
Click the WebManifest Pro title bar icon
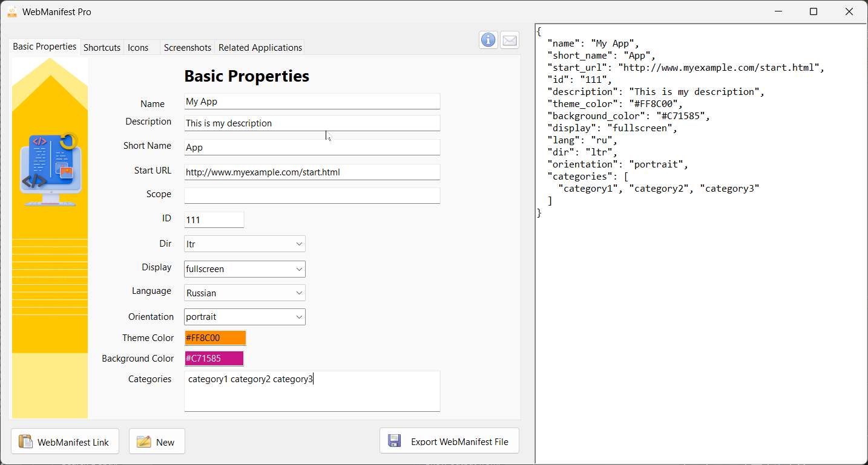point(12,11)
